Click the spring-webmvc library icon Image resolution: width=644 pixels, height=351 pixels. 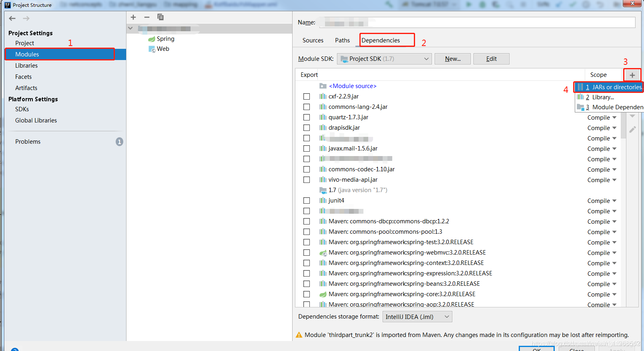pos(323,253)
